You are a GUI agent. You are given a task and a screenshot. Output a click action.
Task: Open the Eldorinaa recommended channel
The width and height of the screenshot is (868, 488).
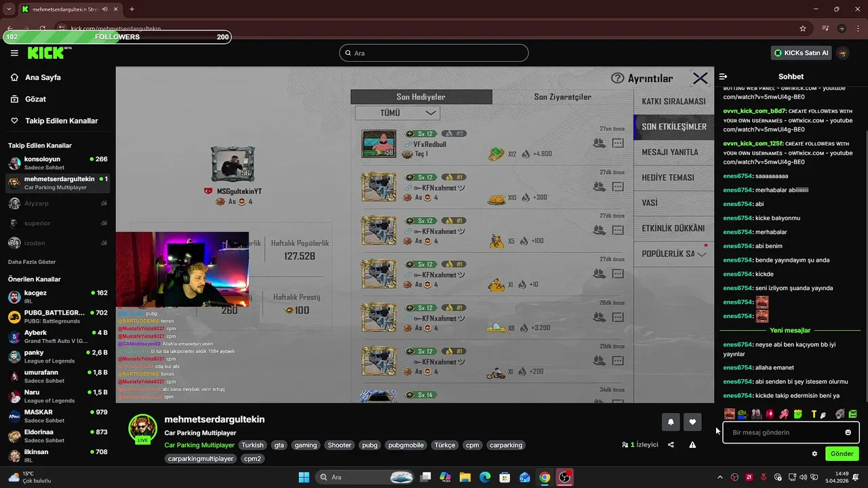point(58,436)
